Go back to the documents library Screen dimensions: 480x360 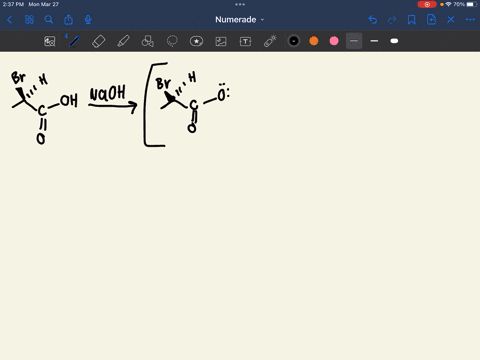pyautogui.click(x=10, y=20)
